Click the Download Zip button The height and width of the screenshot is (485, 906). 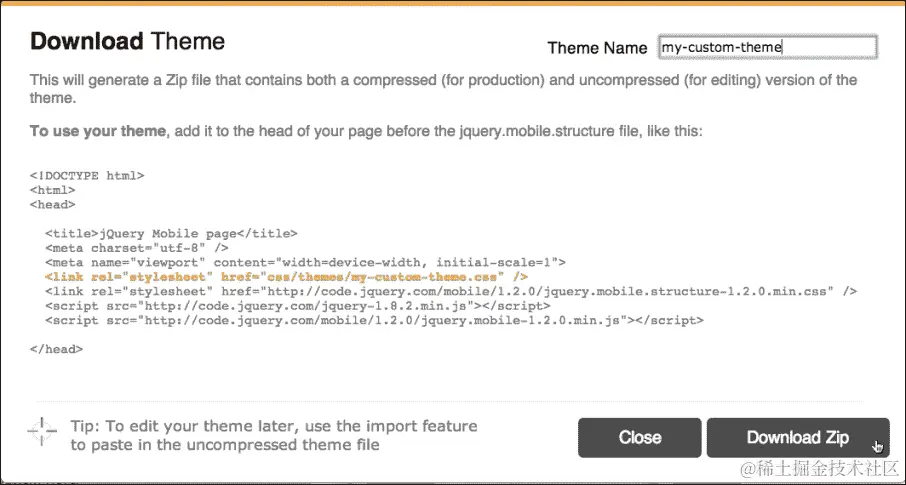coord(797,437)
